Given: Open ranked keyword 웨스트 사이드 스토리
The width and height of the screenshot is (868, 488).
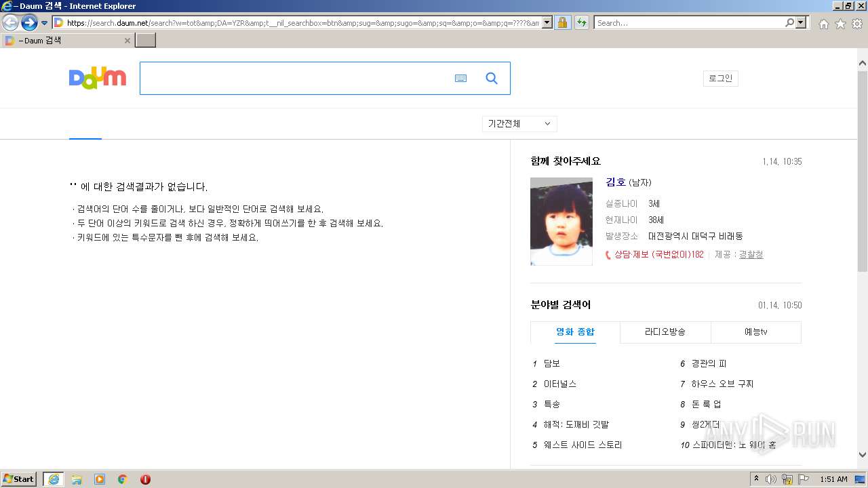Looking at the screenshot, I should (583, 445).
